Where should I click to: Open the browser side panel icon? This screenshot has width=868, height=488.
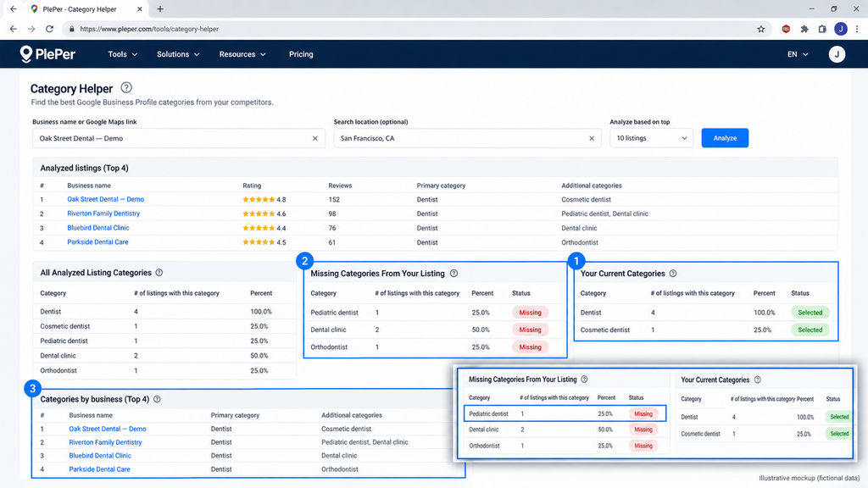tap(822, 29)
